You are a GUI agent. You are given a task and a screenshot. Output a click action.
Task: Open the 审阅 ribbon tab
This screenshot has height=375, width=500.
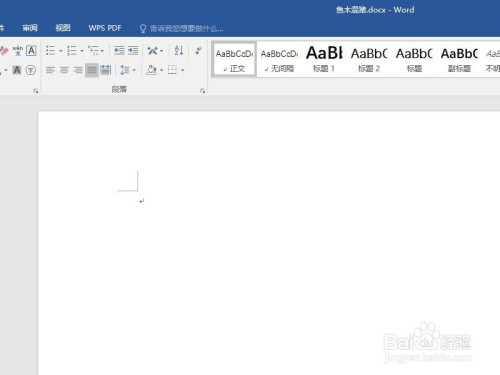coord(30,28)
